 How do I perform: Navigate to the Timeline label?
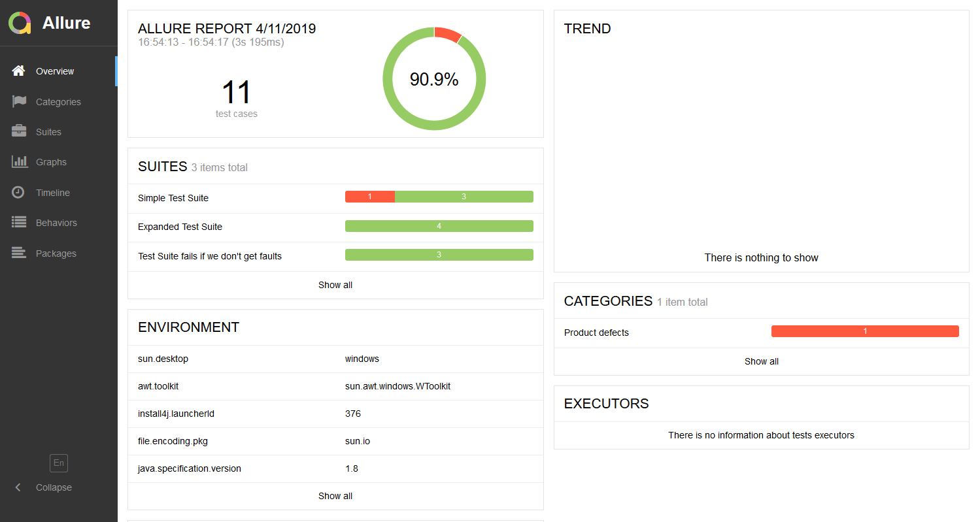[53, 193]
